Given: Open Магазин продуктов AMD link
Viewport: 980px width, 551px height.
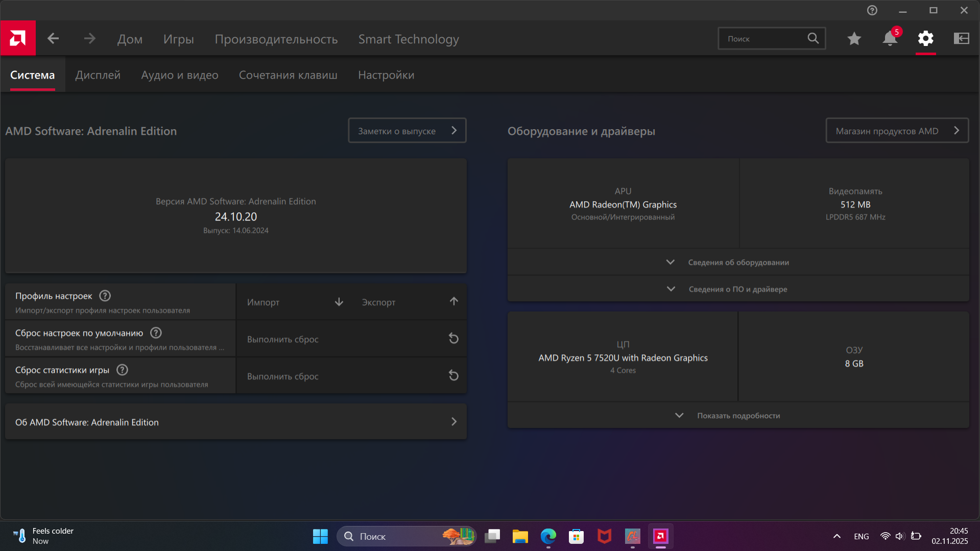Looking at the screenshot, I should click(896, 131).
